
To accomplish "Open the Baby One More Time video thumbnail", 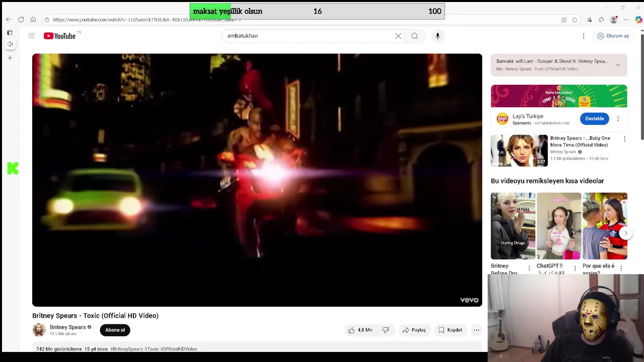I will coord(519,150).
